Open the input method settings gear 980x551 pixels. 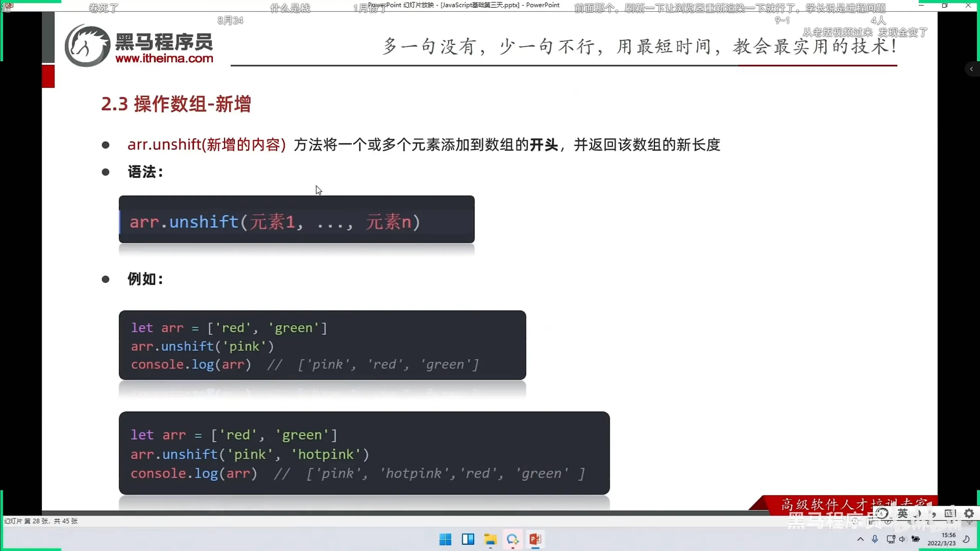[x=969, y=513]
